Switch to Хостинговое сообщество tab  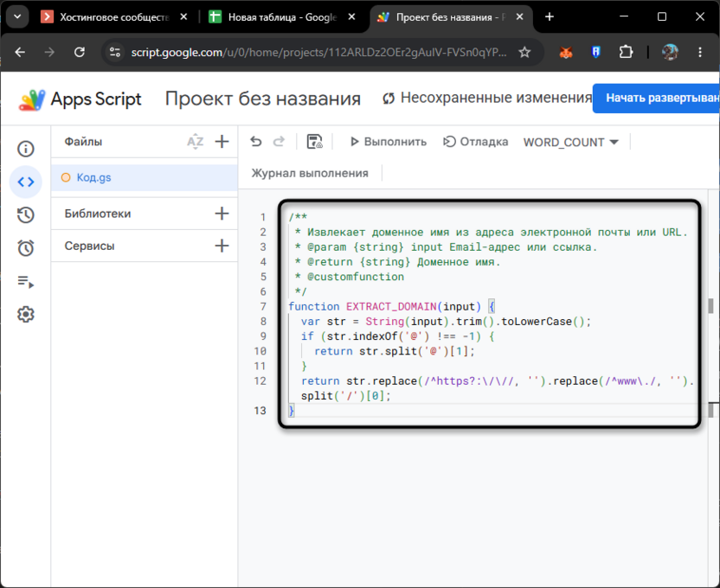(105, 17)
